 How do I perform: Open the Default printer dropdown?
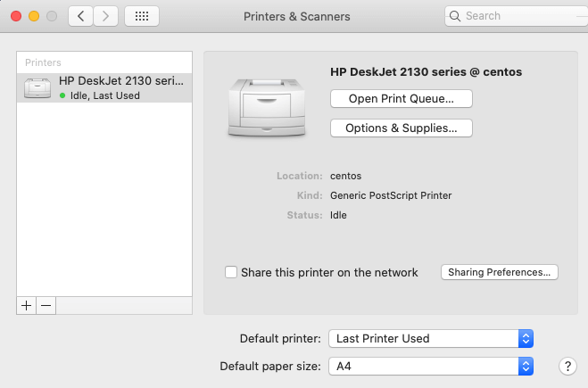tap(431, 338)
